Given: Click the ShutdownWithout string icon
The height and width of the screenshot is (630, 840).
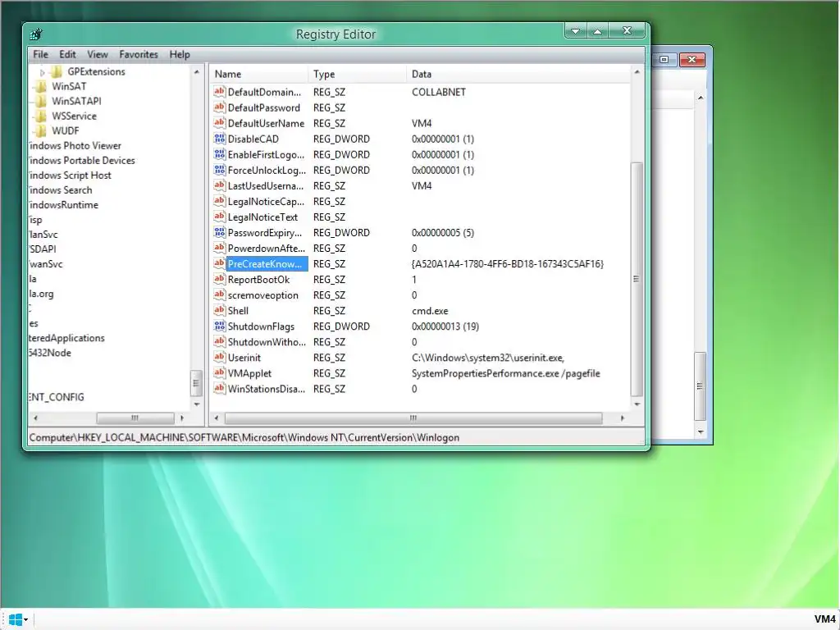Looking at the screenshot, I should click(x=219, y=341).
